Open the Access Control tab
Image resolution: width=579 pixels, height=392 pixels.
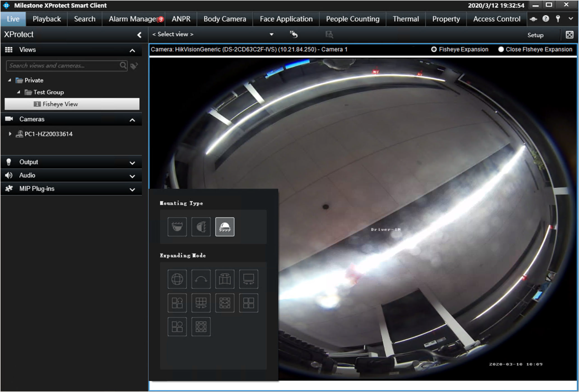[x=497, y=19]
